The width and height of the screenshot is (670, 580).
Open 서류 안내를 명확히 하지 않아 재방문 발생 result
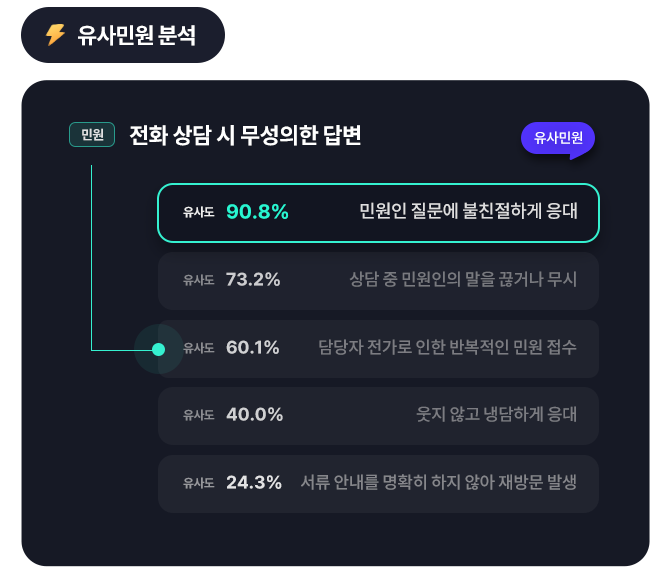439,483
